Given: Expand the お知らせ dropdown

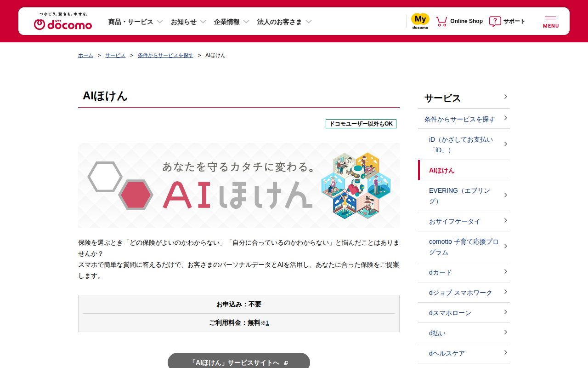Looking at the screenshot, I should click(x=203, y=22).
